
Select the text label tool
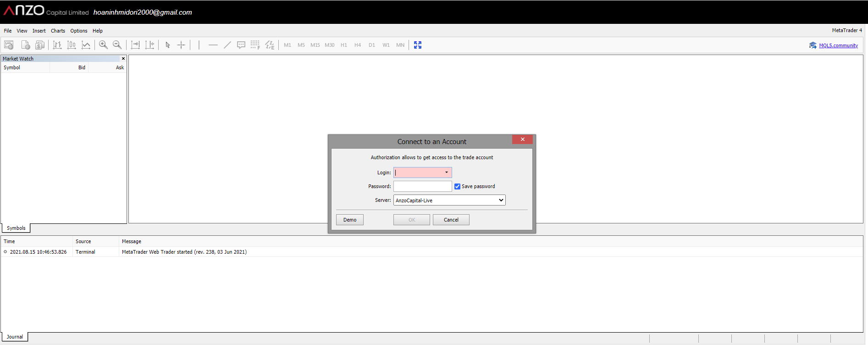tap(241, 45)
